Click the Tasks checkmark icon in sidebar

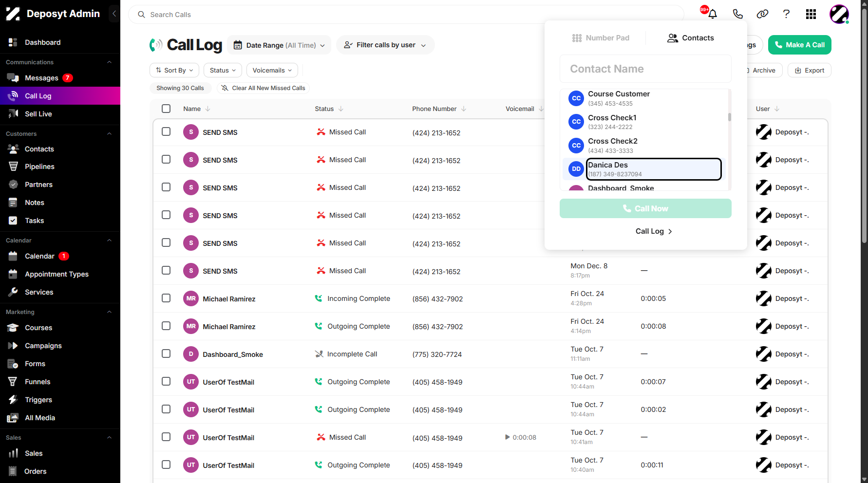pyautogui.click(x=13, y=221)
